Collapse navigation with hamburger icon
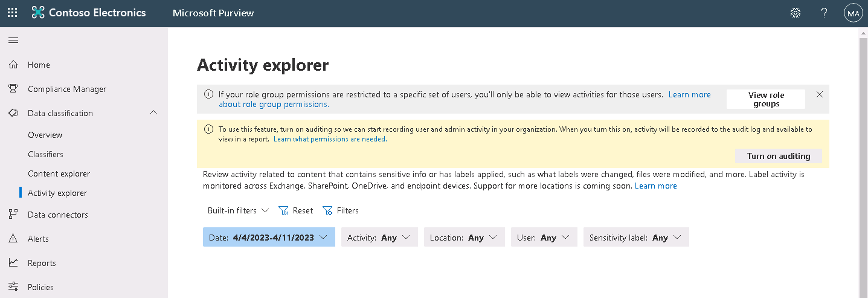 click(x=13, y=40)
